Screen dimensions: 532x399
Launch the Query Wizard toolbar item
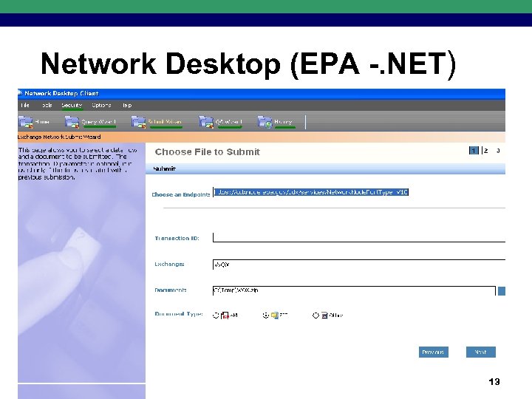pyautogui.click(x=91, y=122)
